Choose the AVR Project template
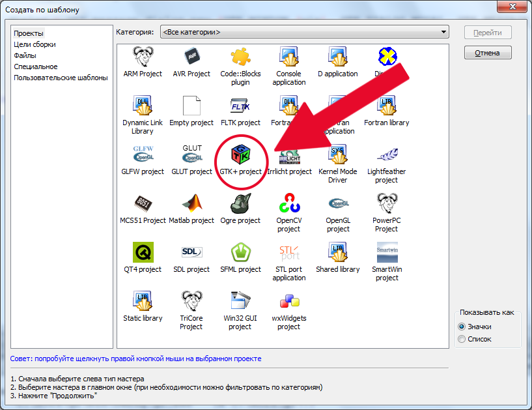The height and width of the screenshot is (410, 532). pyautogui.click(x=191, y=62)
